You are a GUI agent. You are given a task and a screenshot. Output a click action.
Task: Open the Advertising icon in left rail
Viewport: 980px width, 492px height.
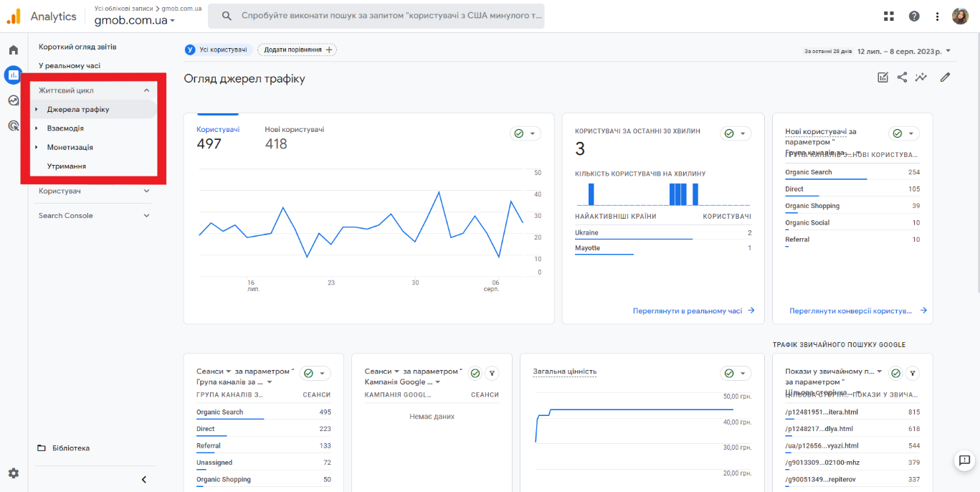(x=12, y=126)
